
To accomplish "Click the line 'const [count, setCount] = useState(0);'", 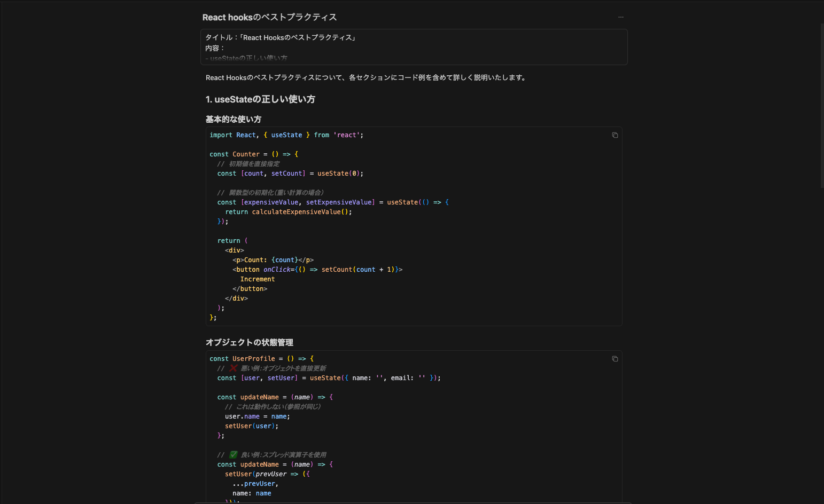I will pos(290,174).
